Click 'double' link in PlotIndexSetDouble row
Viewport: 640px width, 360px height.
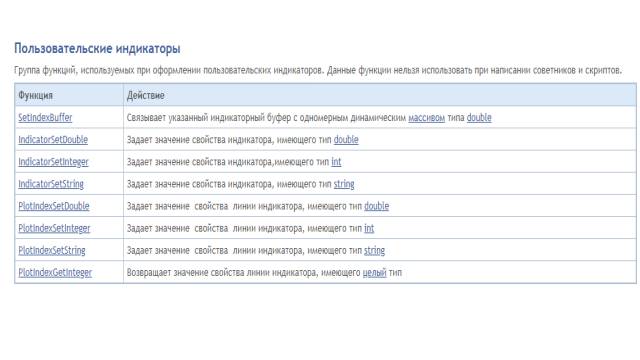(x=376, y=206)
